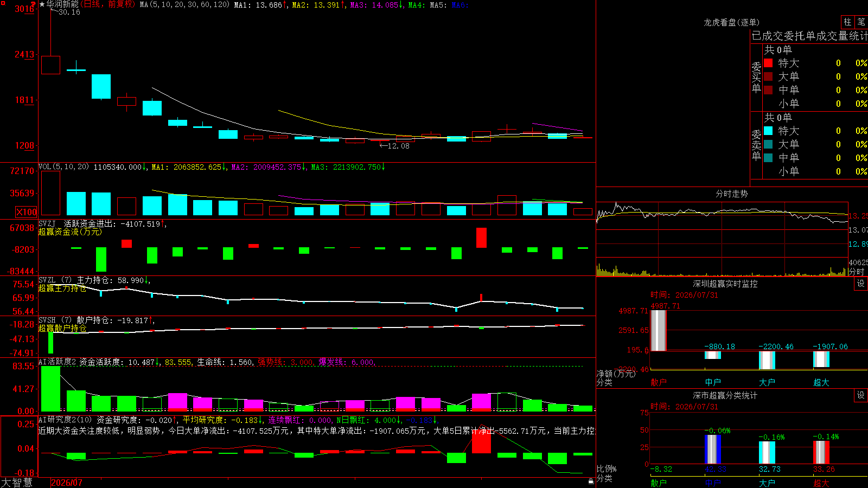Image resolution: width=868 pixels, height=488 pixels.
Task: Click the red 特大 buy-order color swatch
Action: [x=768, y=63]
